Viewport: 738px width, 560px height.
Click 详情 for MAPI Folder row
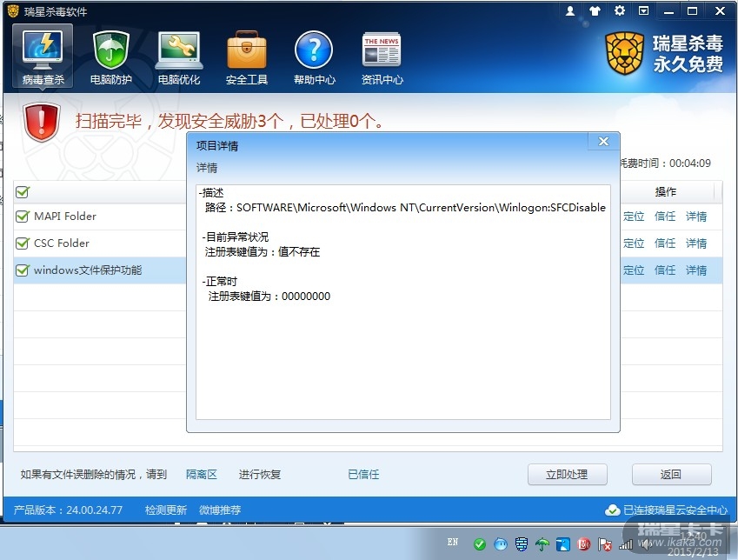pyautogui.click(x=696, y=217)
